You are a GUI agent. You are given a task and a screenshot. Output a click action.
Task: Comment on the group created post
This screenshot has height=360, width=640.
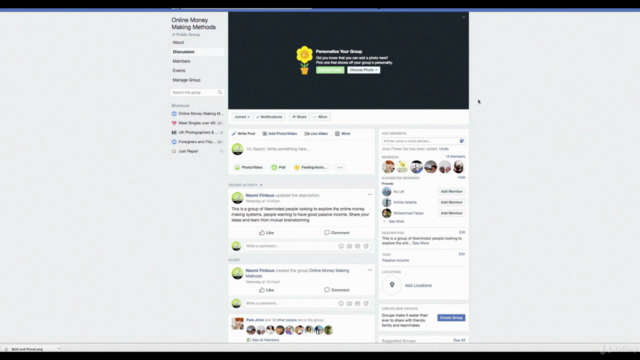click(337, 290)
